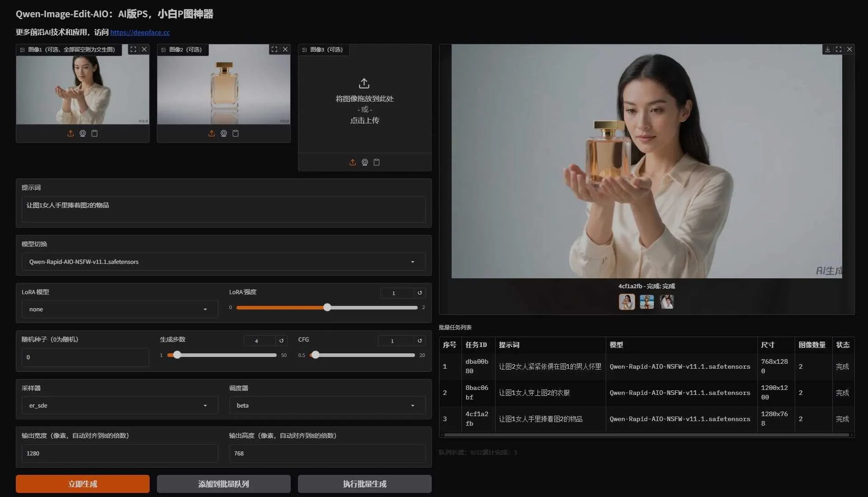Reset the 生成步数 value with refresh icon
Viewport: 868px width, 497px height.
281,341
